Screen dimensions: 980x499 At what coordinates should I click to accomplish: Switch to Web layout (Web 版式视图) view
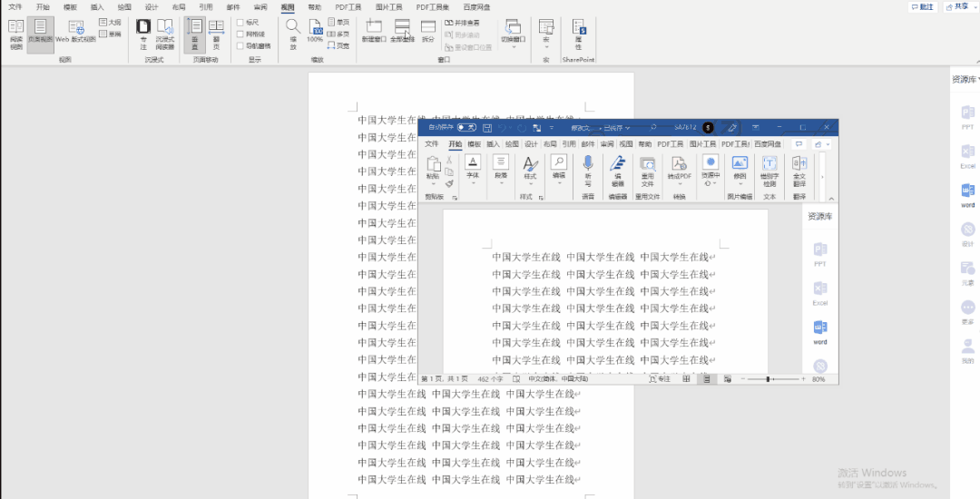tap(76, 33)
